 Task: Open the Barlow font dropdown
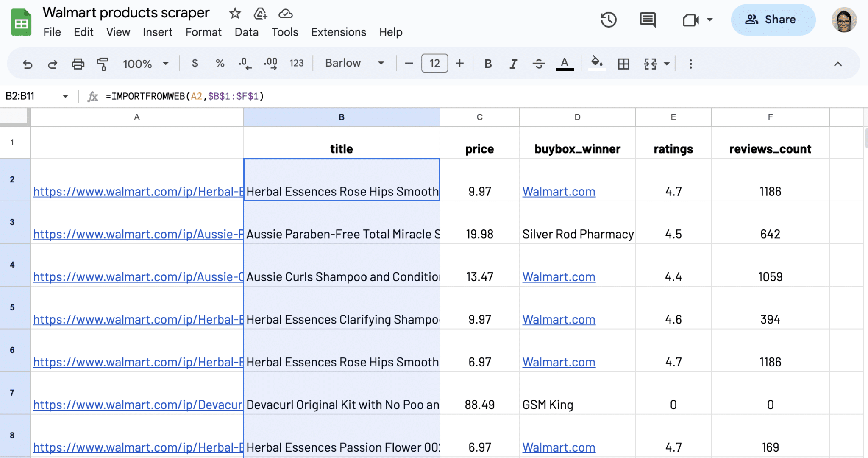(x=354, y=63)
